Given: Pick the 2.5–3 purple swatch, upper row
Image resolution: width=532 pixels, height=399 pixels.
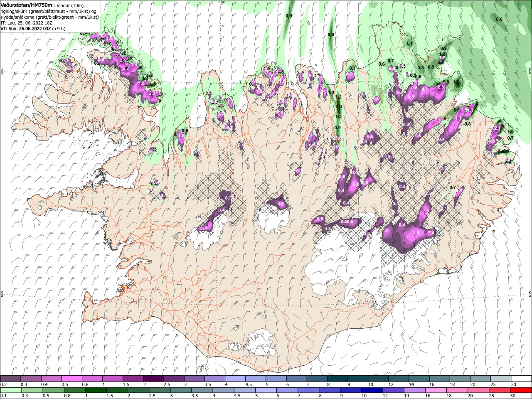Looking at the screenshot, I should click(174, 379).
